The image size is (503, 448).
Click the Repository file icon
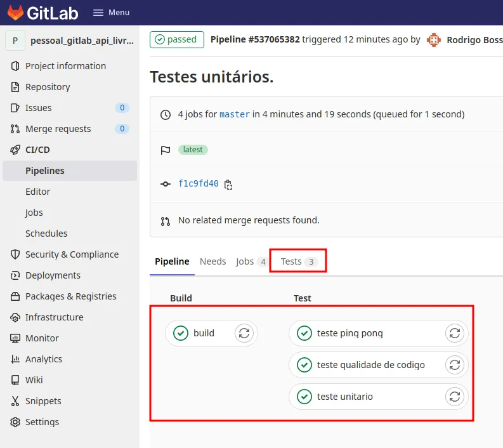click(x=15, y=87)
